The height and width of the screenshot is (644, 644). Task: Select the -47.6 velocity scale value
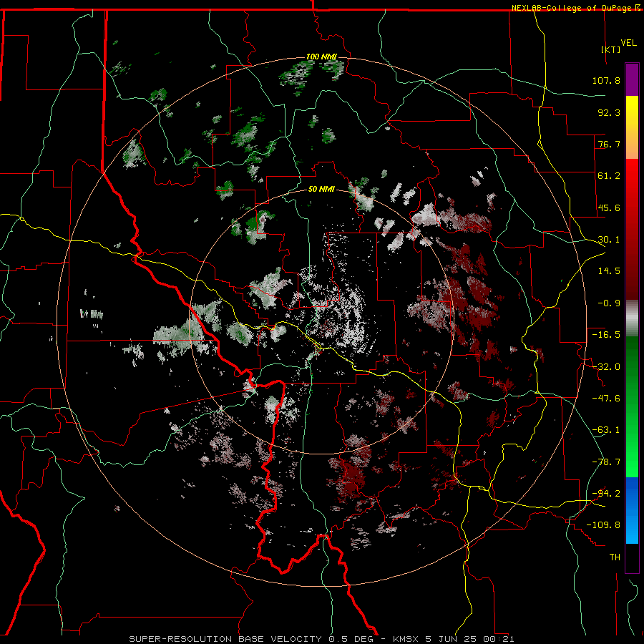(606, 399)
